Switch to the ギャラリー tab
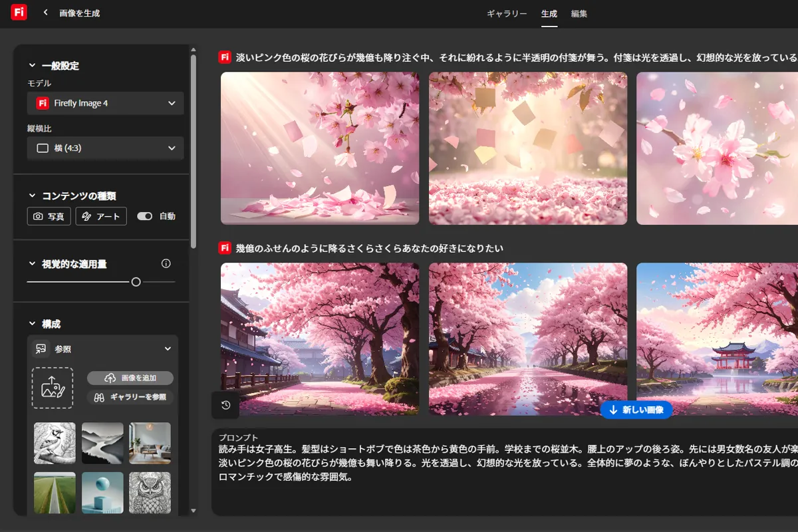The image size is (798, 532). (x=506, y=13)
